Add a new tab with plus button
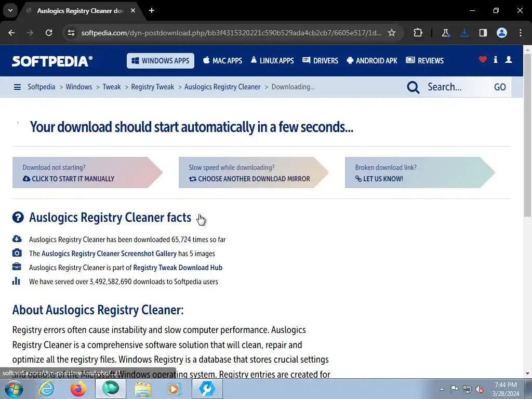 click(152, 10)
